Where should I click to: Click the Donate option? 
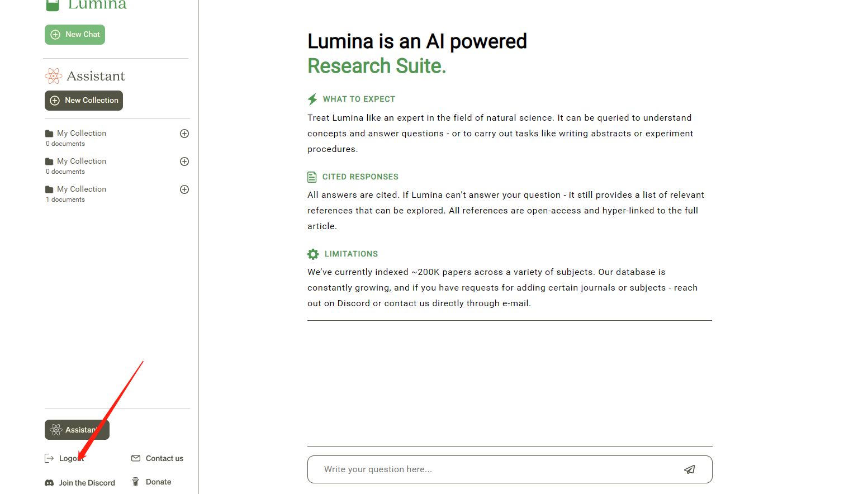point(158,482)
